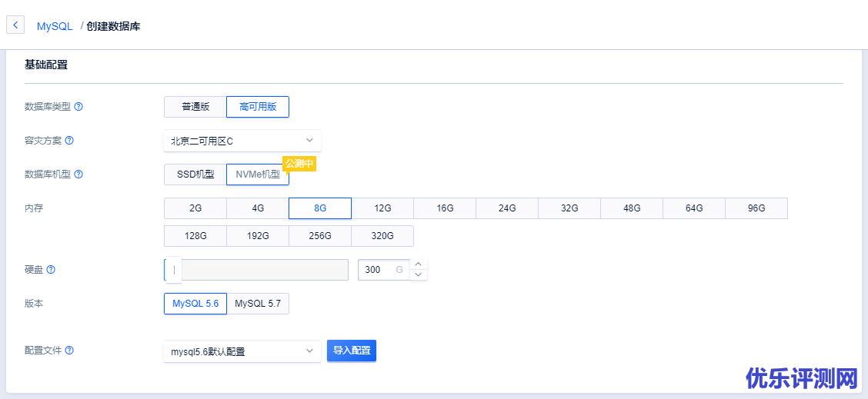This screenshot has height=399, width=868.
Task: Click the back arrow icon
Action: (x=16, y=25)
